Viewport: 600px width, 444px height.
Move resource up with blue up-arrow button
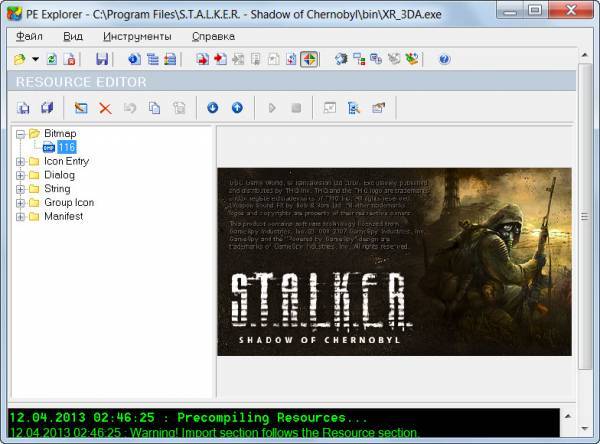coord(237,108)
